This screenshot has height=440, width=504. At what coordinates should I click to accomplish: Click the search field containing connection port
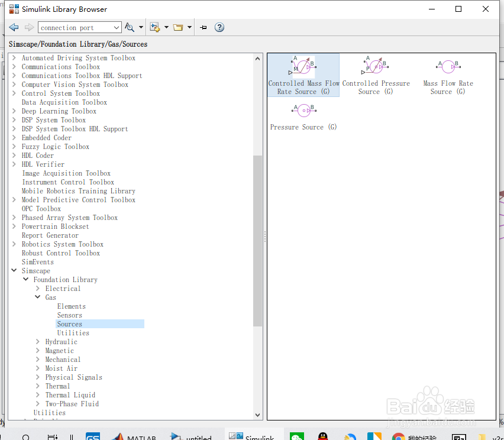click(x=75, y=28)
